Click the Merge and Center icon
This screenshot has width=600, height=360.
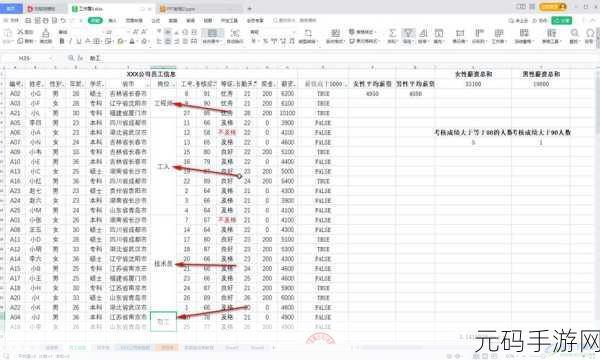(212, 33)
